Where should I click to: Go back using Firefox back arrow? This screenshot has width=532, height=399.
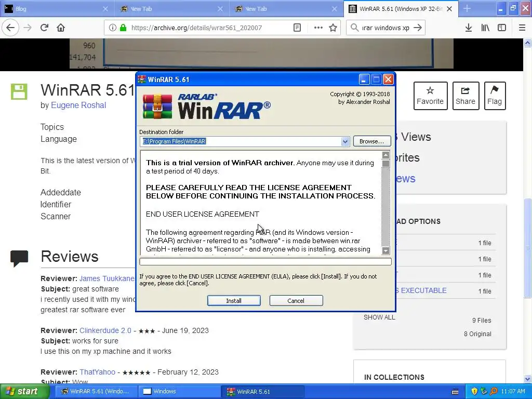[10, 28]
